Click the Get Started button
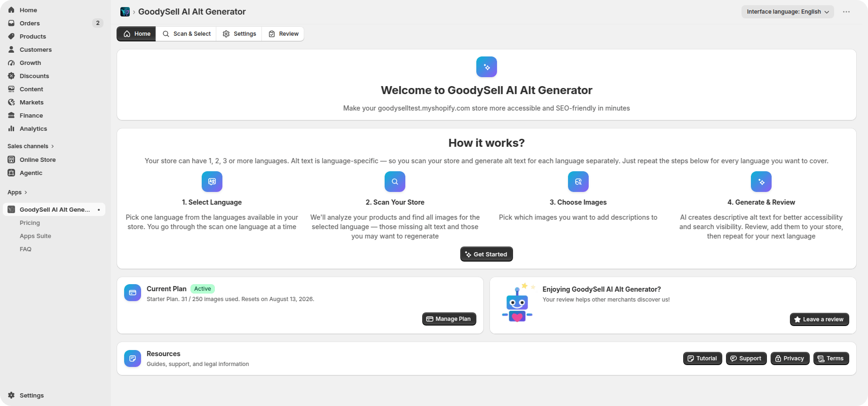Screen dimensions: 868x406 [487, 254]
